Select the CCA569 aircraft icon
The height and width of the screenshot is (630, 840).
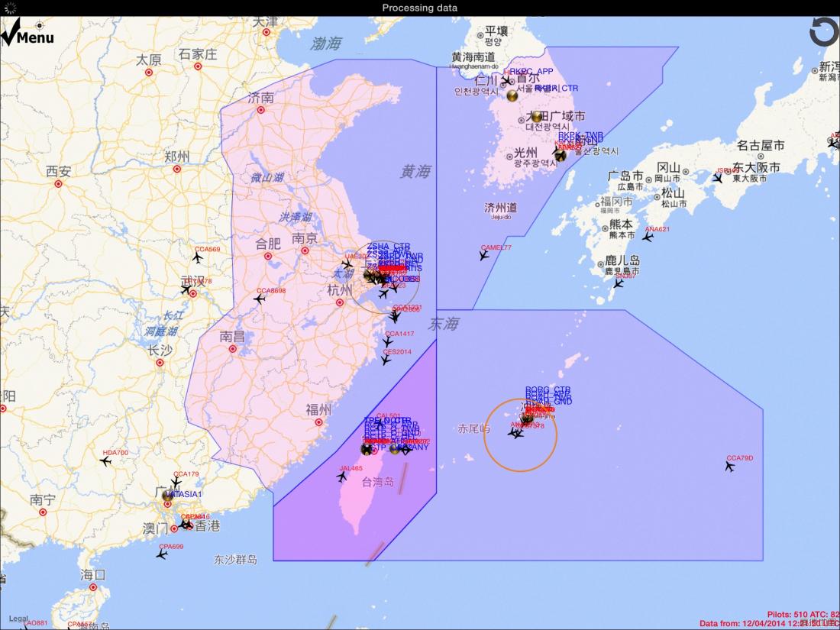coord(198,257)
